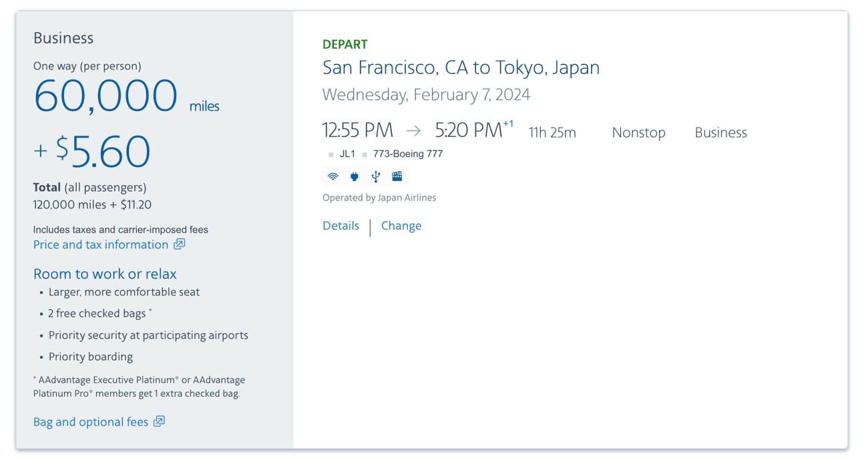Screen dimensions: 868x461
Task: Select the Business cabin label
Action: 720,132
